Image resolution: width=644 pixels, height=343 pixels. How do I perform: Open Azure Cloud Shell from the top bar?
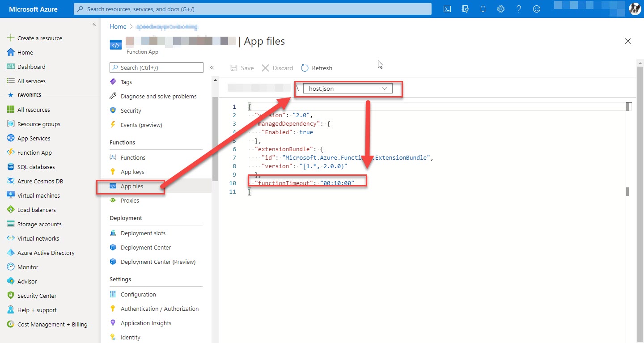click(x=447, y=8)
